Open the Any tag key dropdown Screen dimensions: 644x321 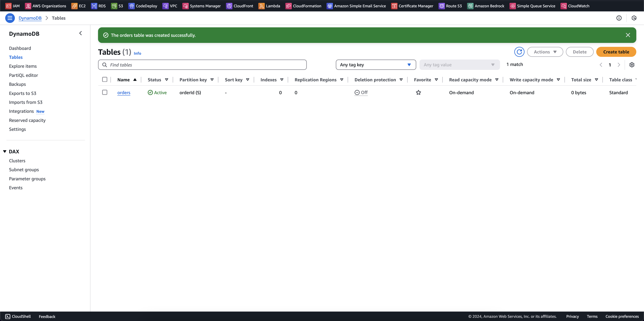pos(376,65)
